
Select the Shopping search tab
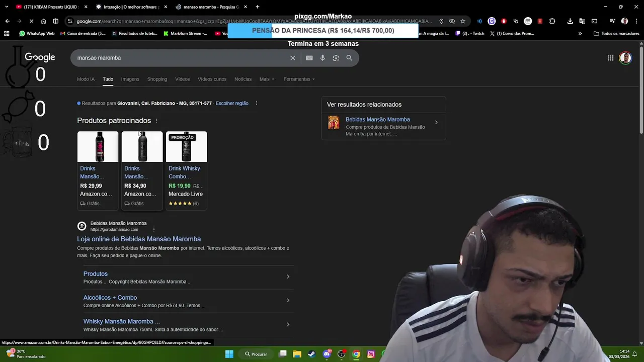pyautogui.click(x=157, y=79)
